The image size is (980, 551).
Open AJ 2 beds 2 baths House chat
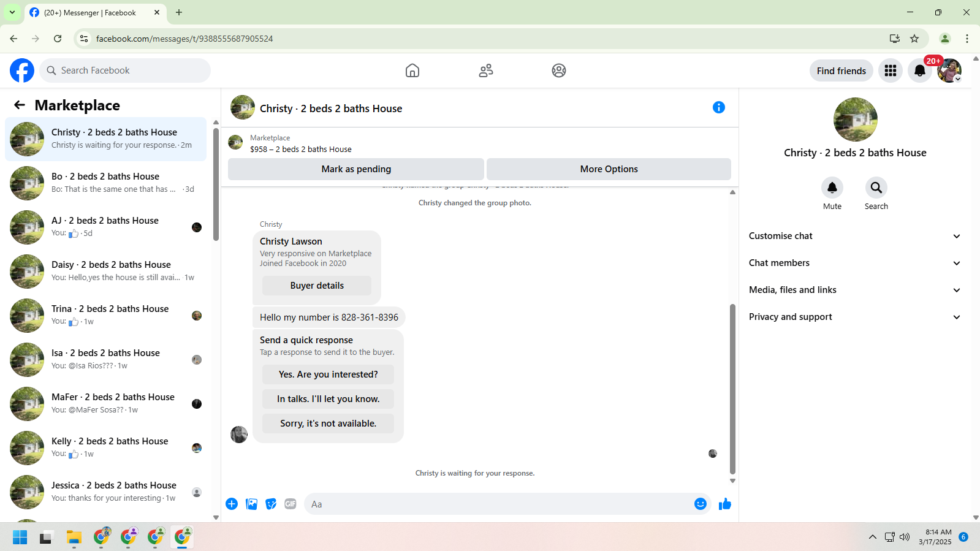click(105, 227)
